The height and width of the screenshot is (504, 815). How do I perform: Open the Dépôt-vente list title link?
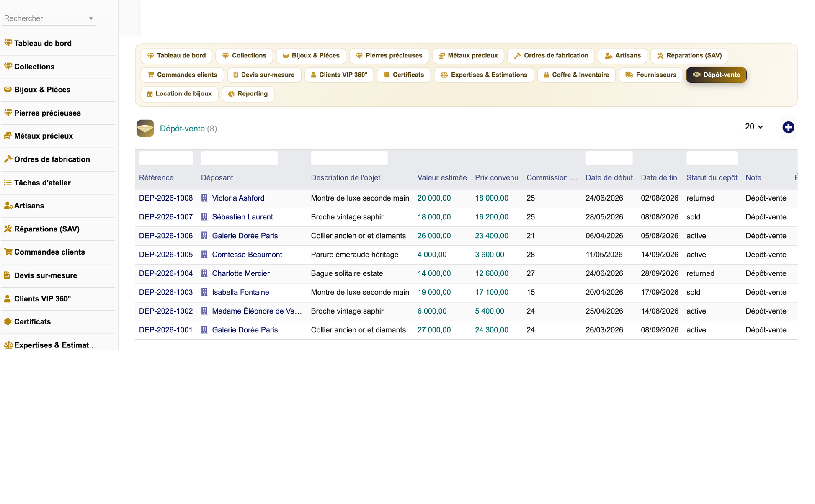pos(182,129)
